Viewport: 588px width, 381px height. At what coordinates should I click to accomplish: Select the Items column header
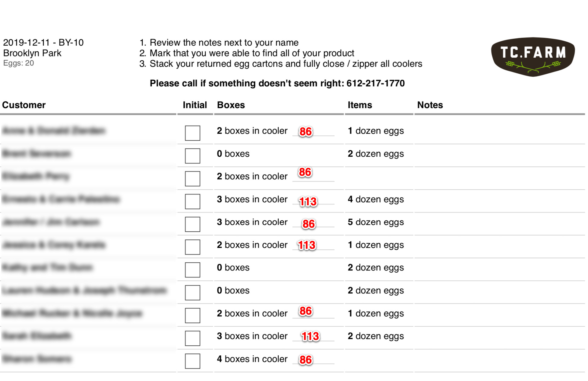tap(360, 105)
